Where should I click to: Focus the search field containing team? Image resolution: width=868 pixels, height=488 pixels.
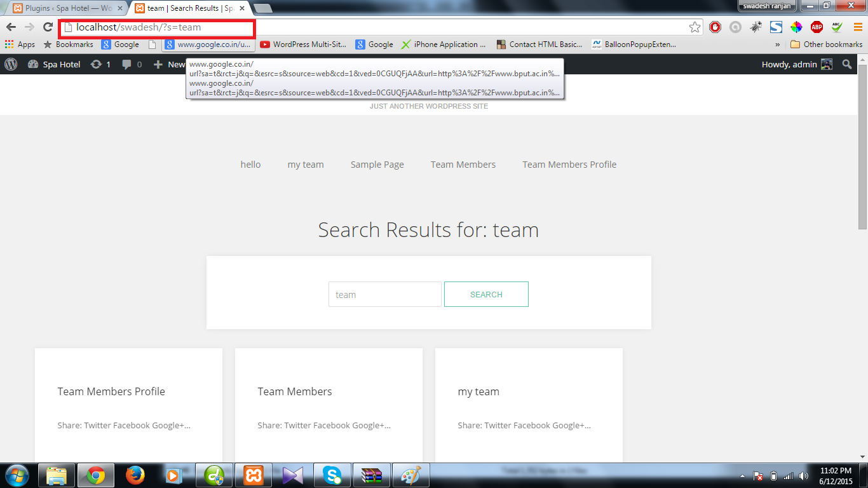385,294
